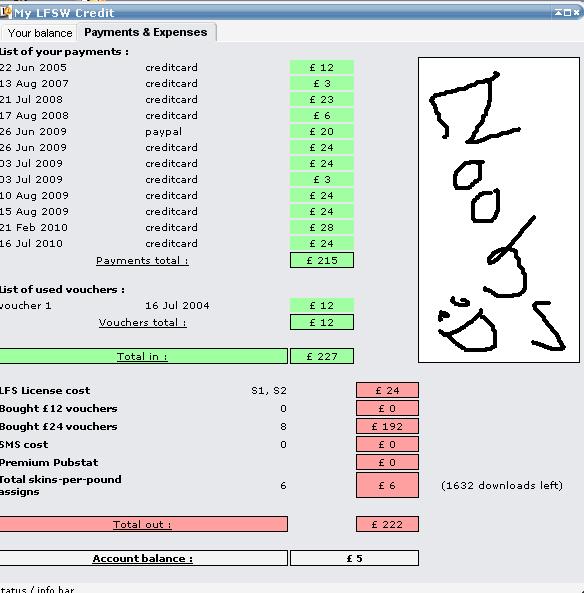
Task: Click the Total in green bar
Action: tap(144, 356)
